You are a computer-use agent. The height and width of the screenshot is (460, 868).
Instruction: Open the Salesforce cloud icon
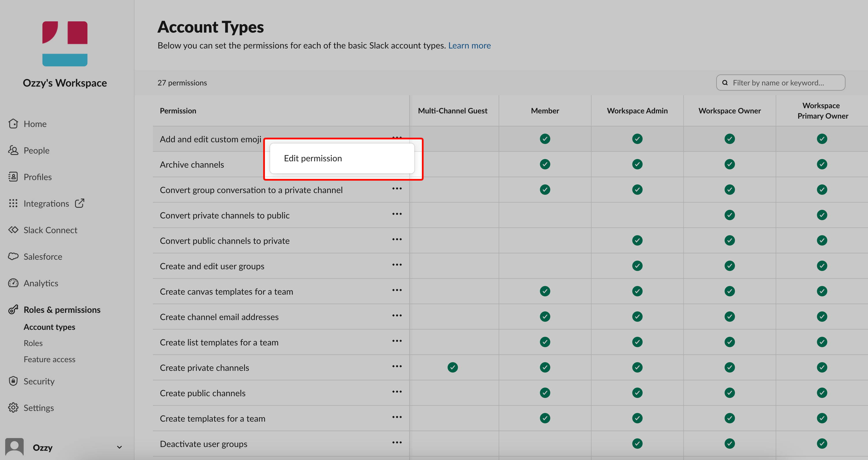click(x=13, y=257)
